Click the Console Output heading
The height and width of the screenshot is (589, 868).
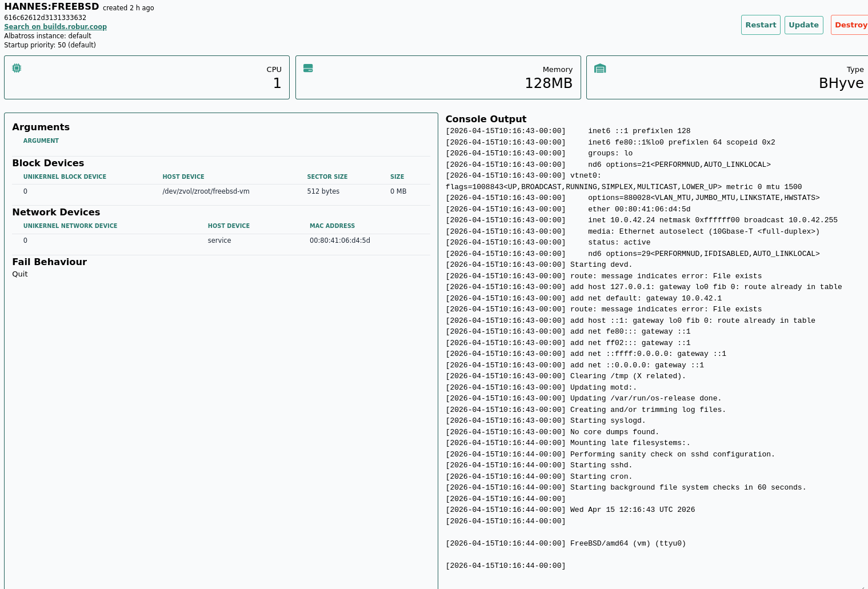pos(486,119)
